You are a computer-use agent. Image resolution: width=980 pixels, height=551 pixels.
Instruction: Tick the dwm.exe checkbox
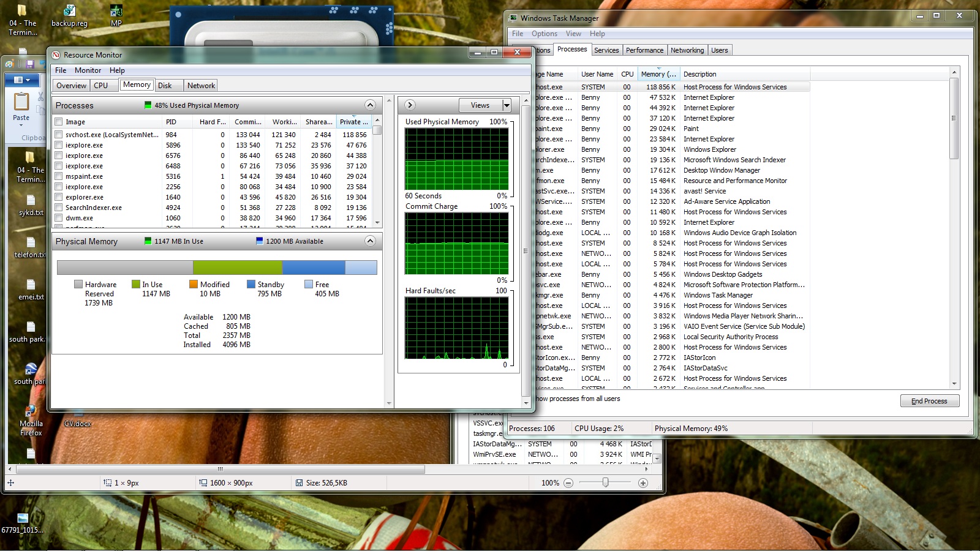(59, 218)
